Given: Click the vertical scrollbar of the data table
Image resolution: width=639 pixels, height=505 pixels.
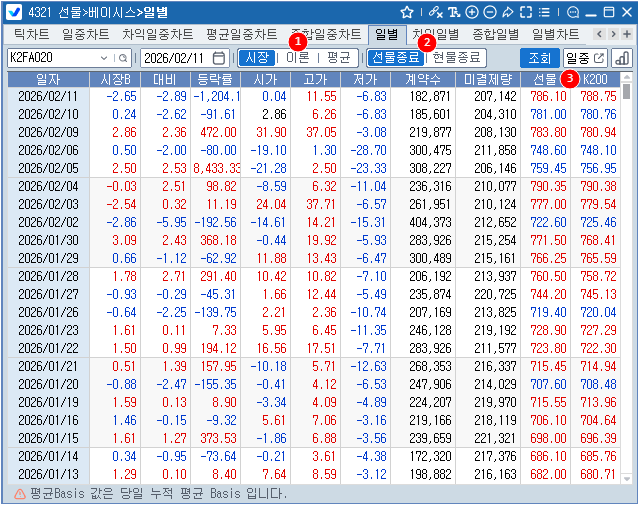Looking at the screenshot, I should click(627, 280).
